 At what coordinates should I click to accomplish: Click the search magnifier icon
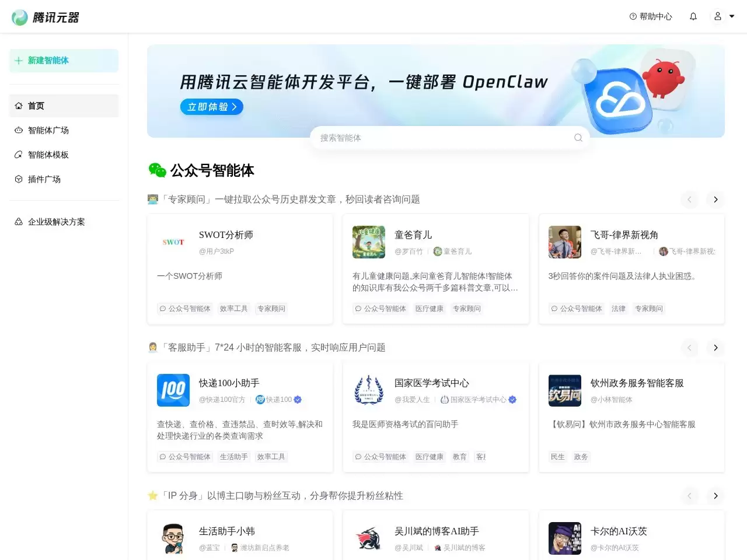point(578,138)
